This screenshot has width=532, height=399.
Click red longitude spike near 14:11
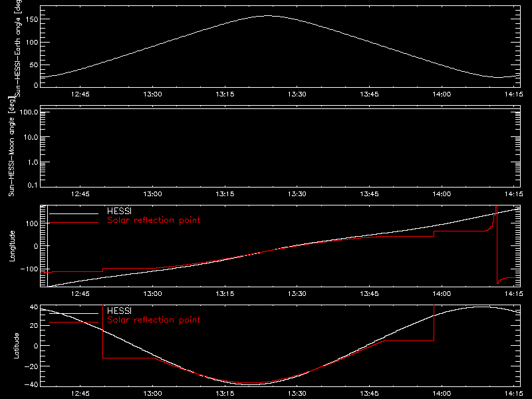click(x=497, y=244)
